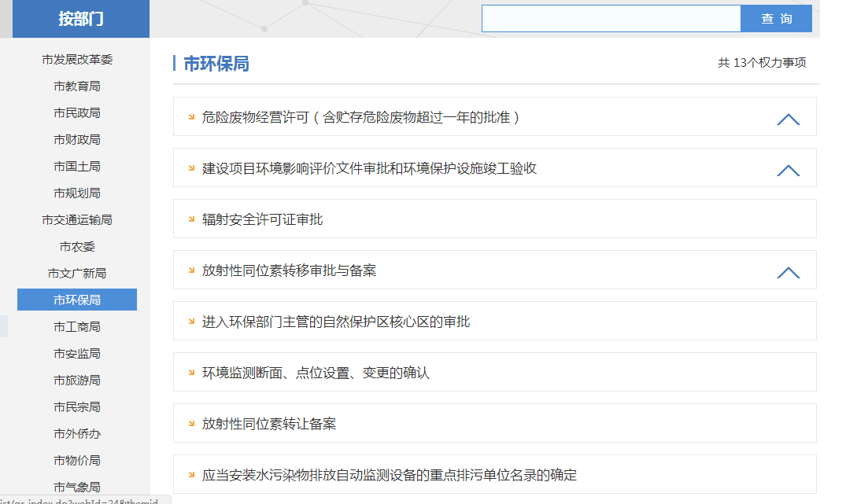Select the highlighted 市环保局 sidebar item

point(77,300)
